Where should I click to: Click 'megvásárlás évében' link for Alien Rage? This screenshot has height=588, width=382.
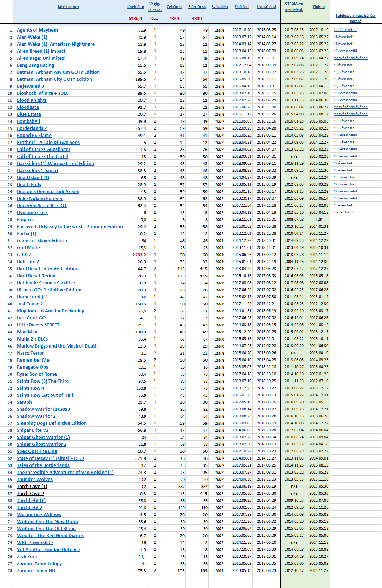click(x=350, y=58)
